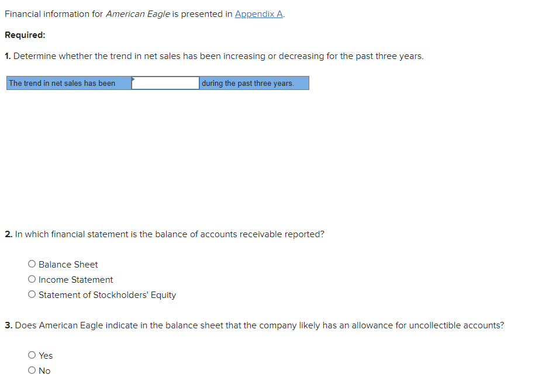Screen dimensions: 535x392
Task: Choose No for the allowance question
Action: point(32,370)
